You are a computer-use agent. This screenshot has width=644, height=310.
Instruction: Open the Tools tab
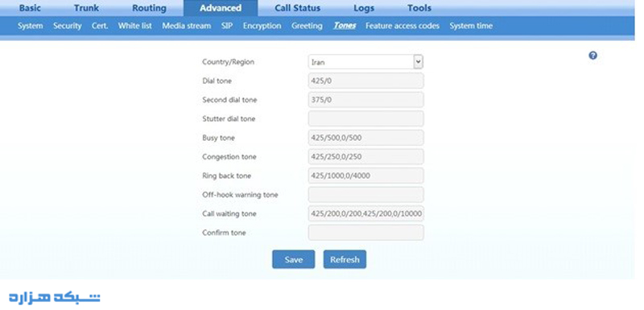tap(419, 8)
